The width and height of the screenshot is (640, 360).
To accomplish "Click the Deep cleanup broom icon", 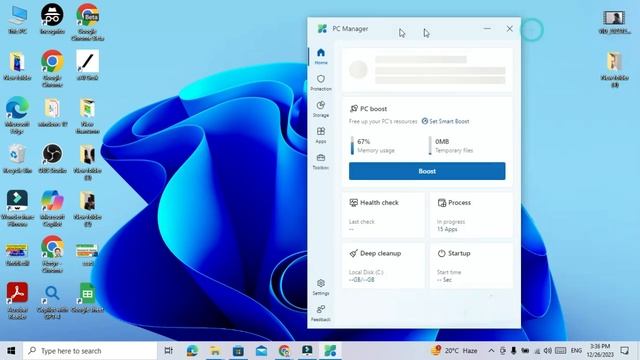I will click(353, 253).
